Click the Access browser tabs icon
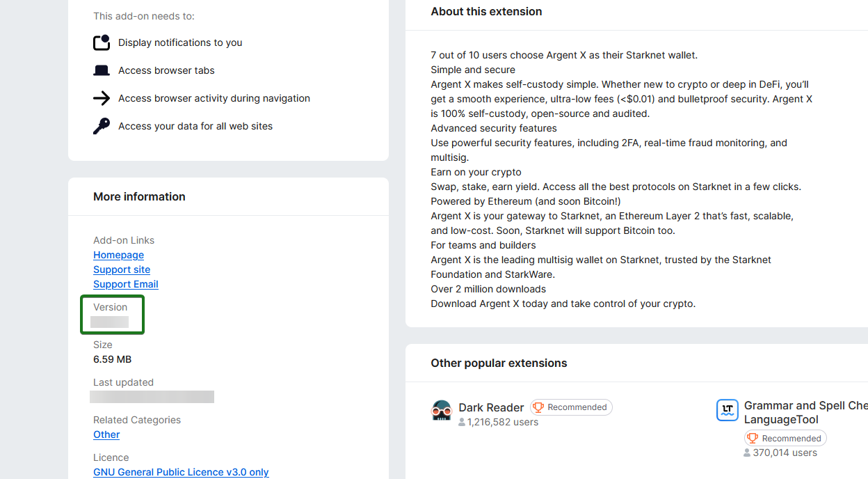This screenshot has height=479, width=868. tap(102, 70)
